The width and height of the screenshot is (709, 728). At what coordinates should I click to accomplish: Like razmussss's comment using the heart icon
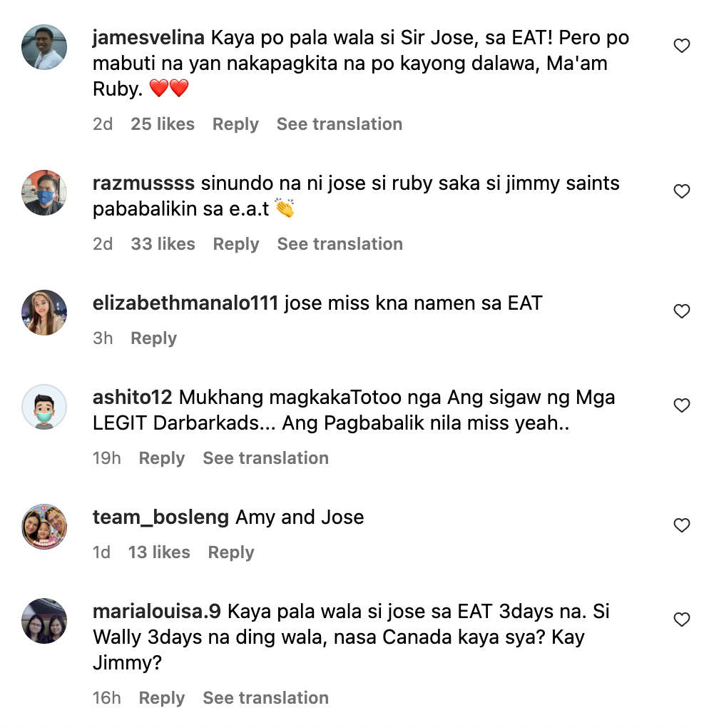click(681, 191)
